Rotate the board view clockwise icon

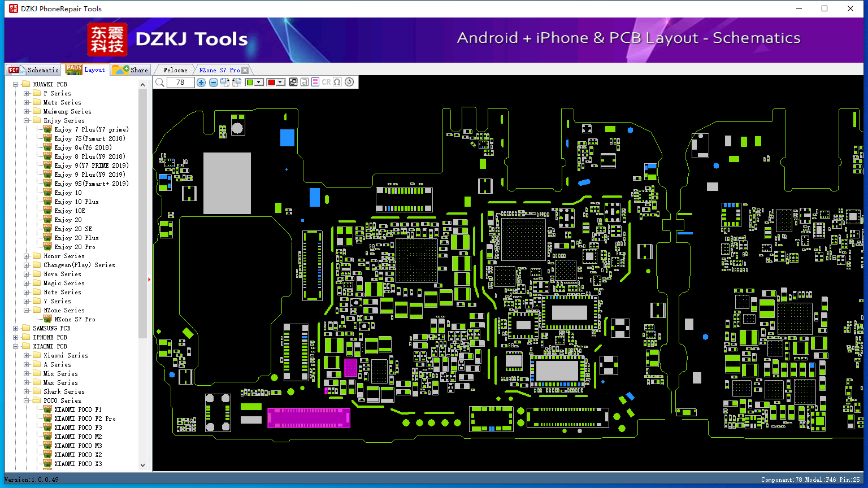pos(225,82)
